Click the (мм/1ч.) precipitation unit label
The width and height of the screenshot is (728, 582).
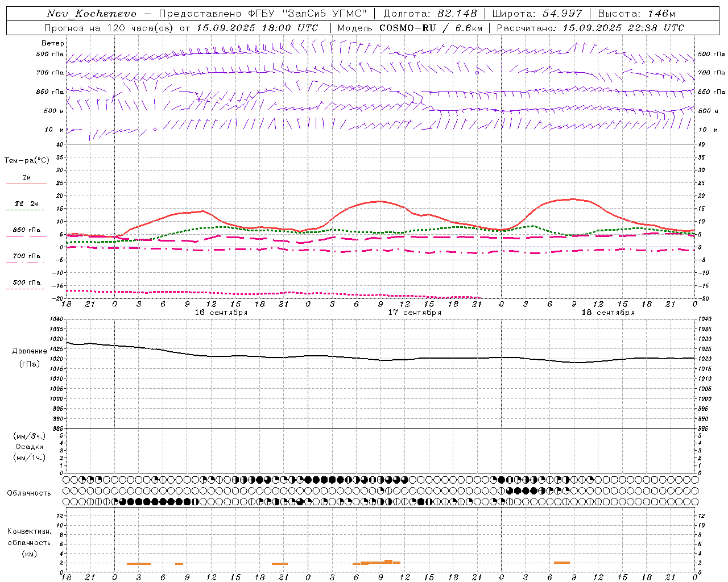click(x=30, y=458)
